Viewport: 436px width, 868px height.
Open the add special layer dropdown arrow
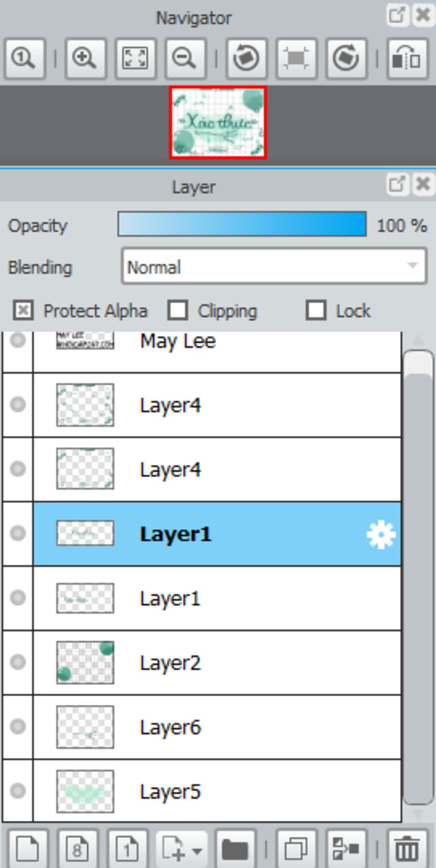click(x=197, y=851)
